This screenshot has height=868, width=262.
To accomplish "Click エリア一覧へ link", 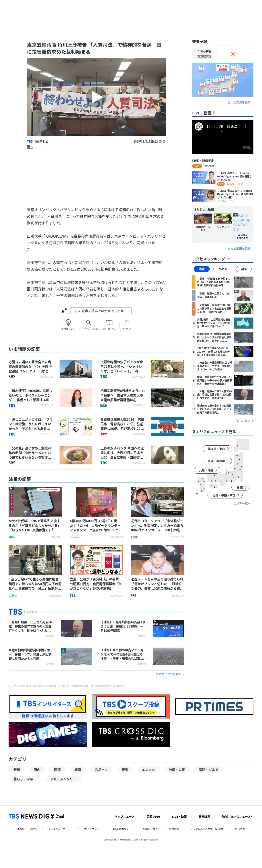I will point(243,503).
